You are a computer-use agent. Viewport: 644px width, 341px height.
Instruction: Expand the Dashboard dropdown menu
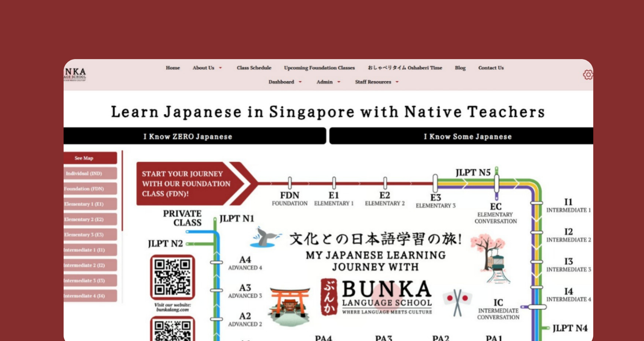tap(285, 82)
